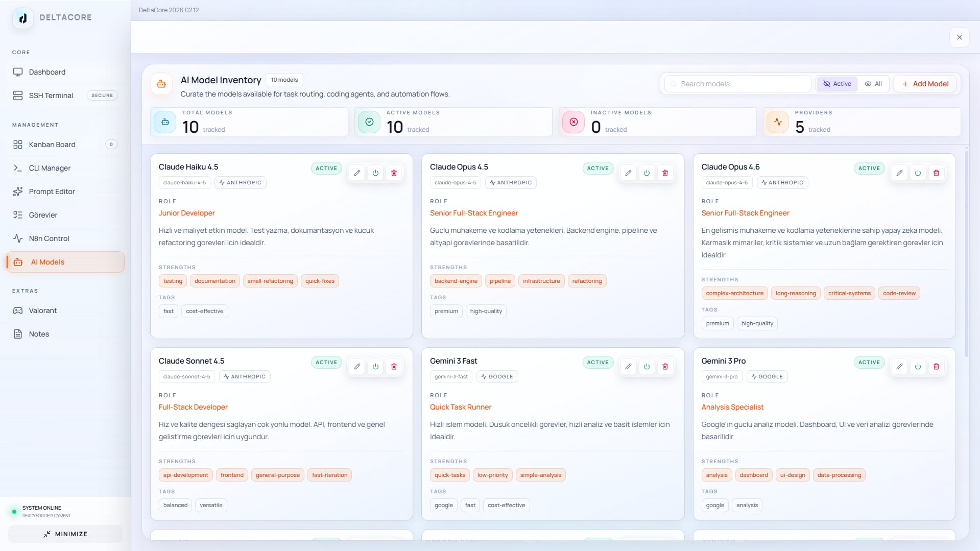980x551 pixels.
Task: Edit the Gemini 3 Fast model
Action: (x=628, y=366)
